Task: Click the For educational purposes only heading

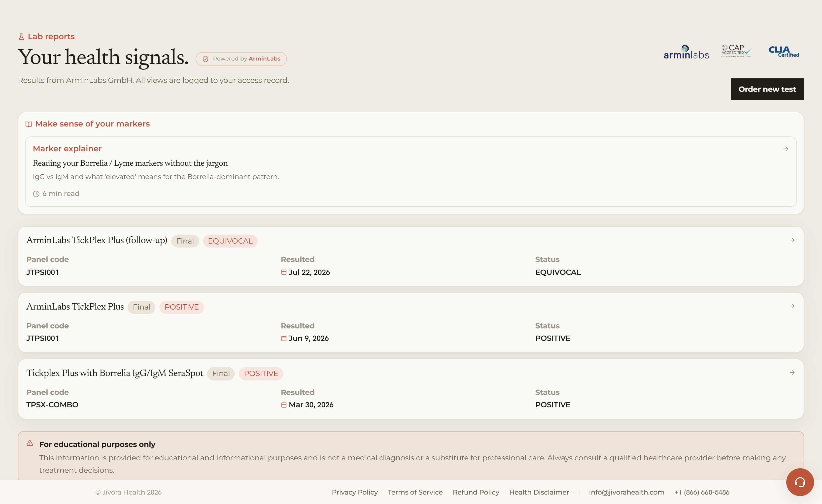Action: [x=97, y=444]
